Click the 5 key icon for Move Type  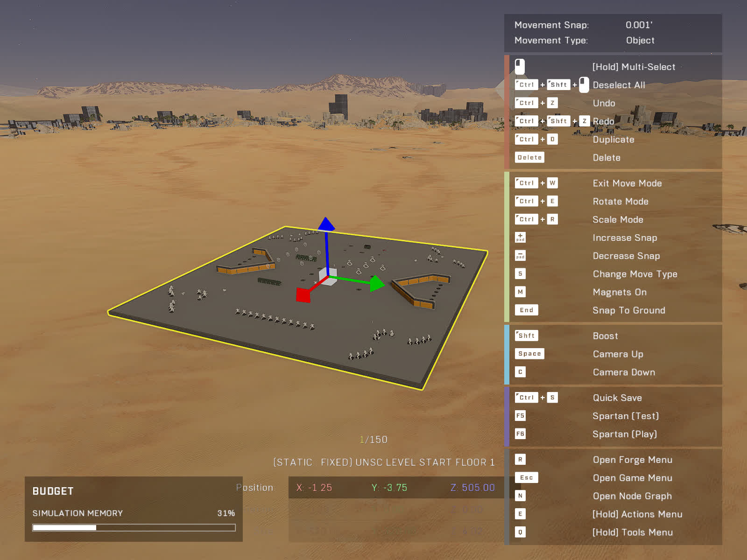[x=520, y=273]
